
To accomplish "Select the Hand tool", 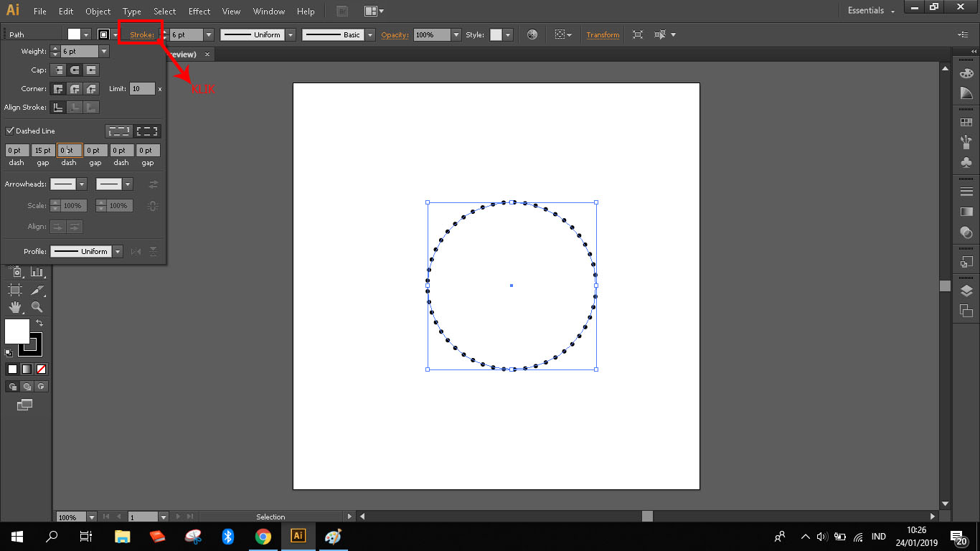I will pyautogui.click(x=15, y=307).
